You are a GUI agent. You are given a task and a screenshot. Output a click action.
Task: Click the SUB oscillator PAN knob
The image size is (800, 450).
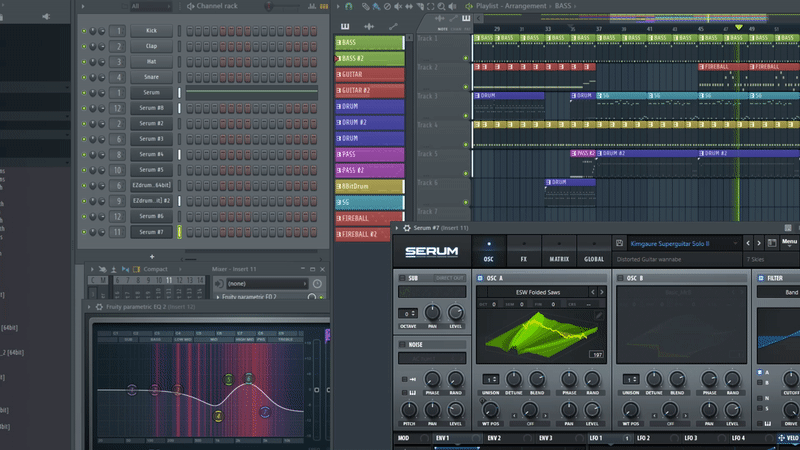point(432,312)
